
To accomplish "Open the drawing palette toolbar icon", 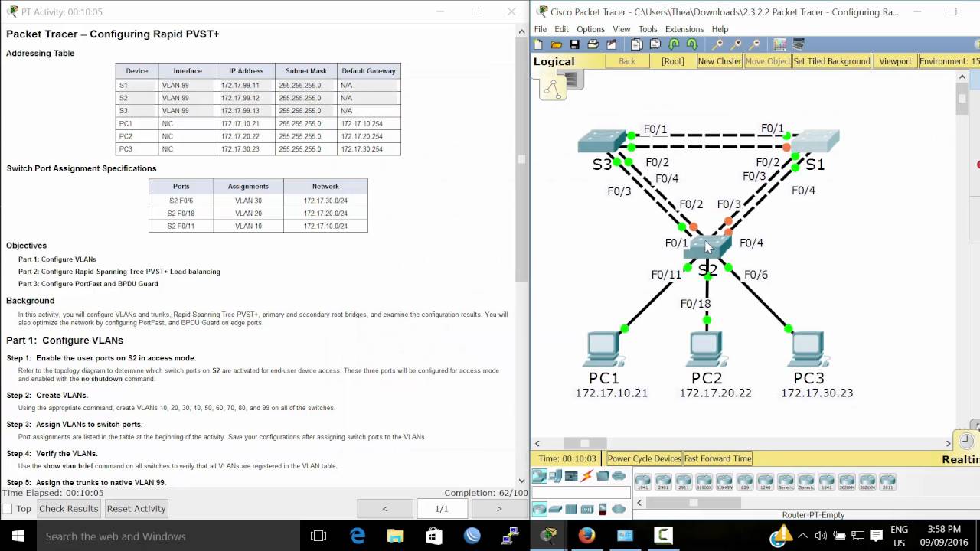I will (x=779, y=44).
